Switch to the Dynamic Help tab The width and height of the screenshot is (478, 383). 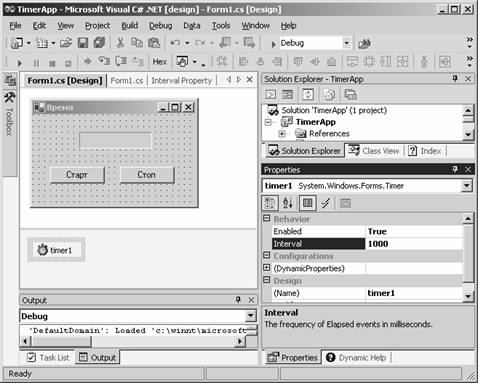coord(356,358)
